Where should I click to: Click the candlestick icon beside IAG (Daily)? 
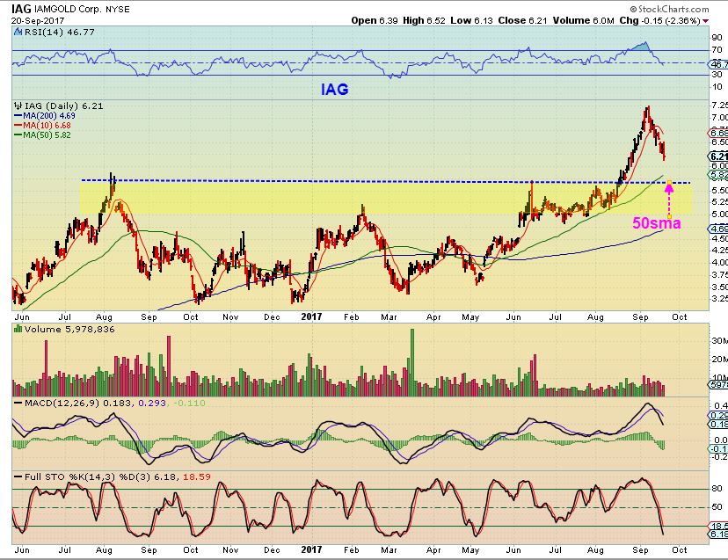pos(18,105)
